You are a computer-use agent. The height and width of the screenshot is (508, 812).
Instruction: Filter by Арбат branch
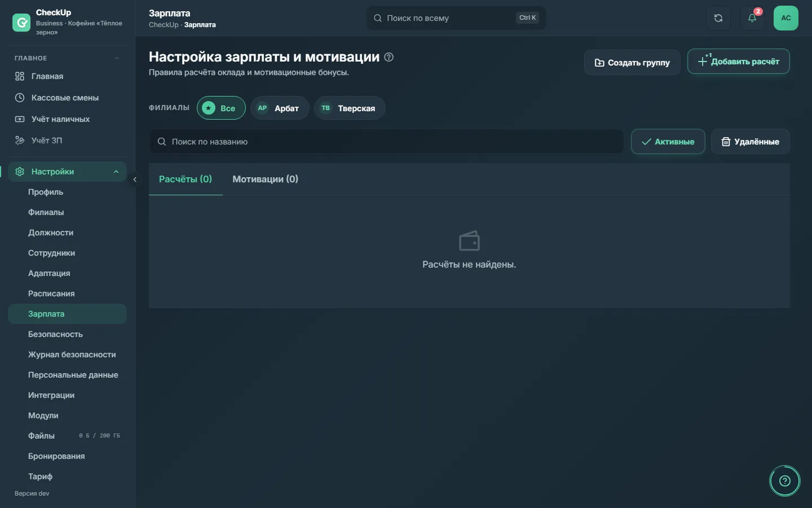(280, 108)
